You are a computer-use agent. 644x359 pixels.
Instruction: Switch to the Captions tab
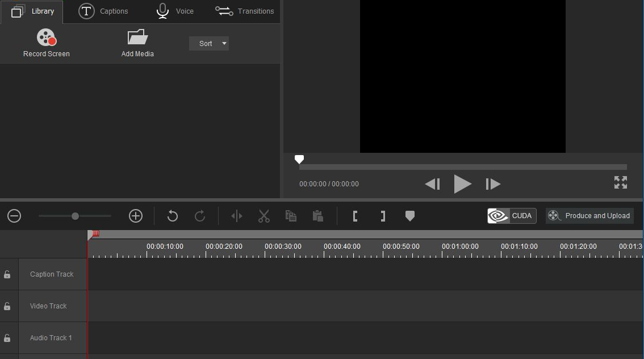click(104, 11)
